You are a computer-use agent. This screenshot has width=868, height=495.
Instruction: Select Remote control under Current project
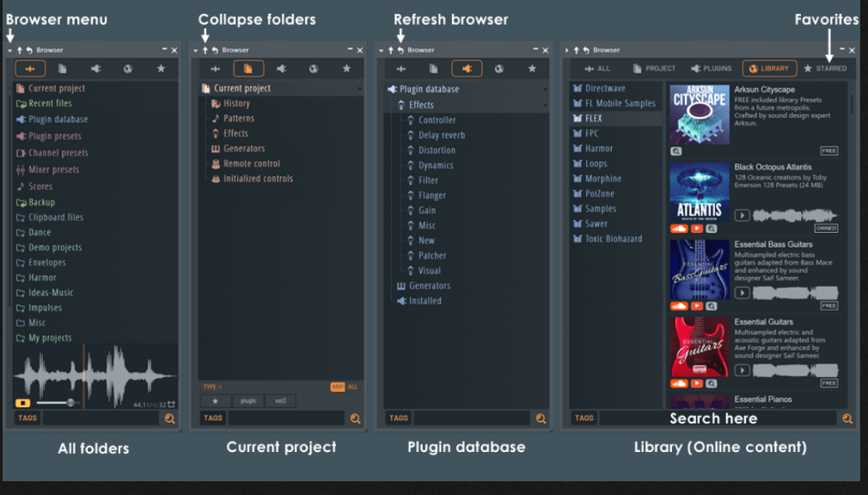[x=246, y=164]
